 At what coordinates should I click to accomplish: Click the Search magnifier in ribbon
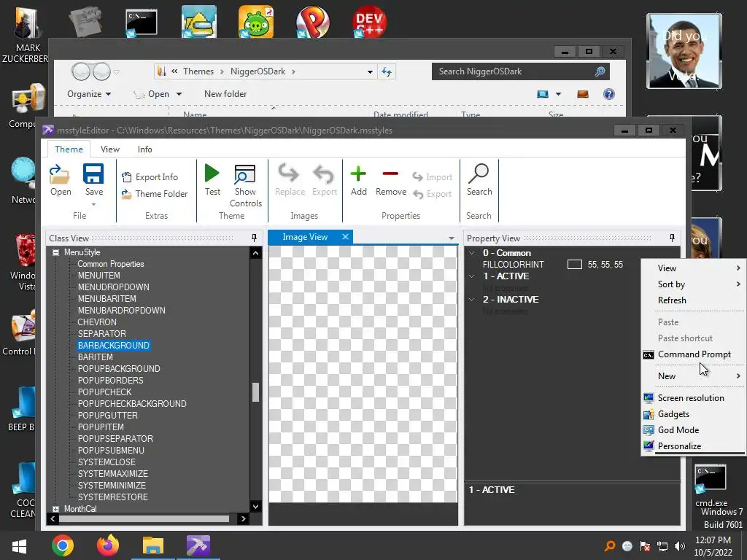click(479, 174)
